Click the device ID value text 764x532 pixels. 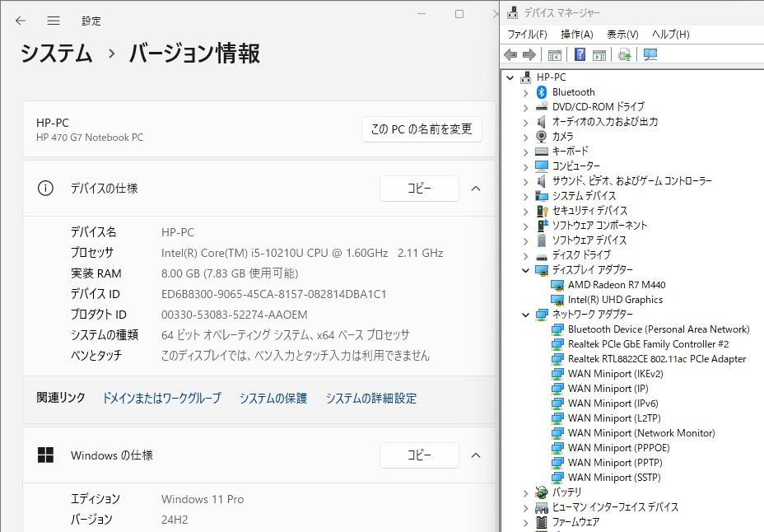click(273, 294)
